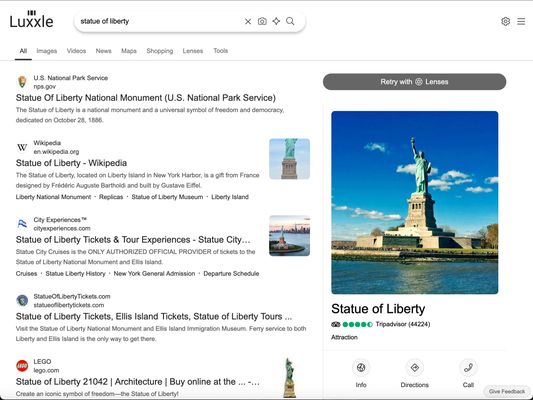This screenshot has width=533, height=400.
Task: Open Ellis Island Tickets result title
Action: click(x=154, y=317)
